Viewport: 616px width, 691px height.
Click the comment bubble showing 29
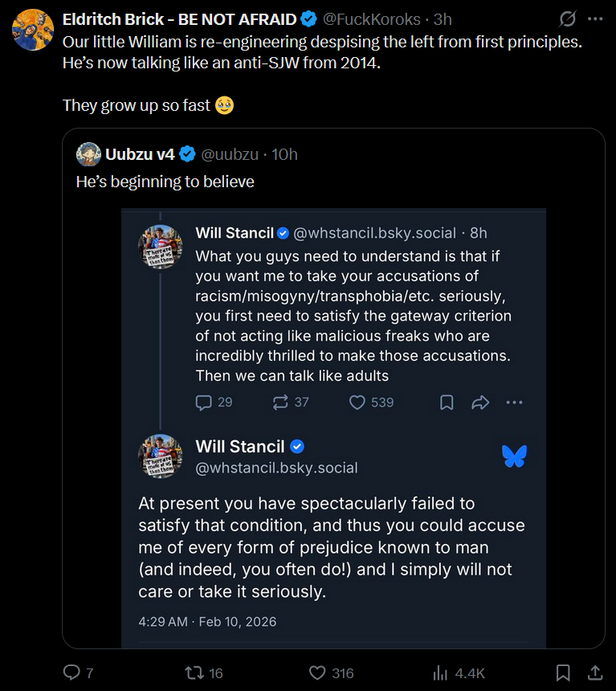click(205, 402)
